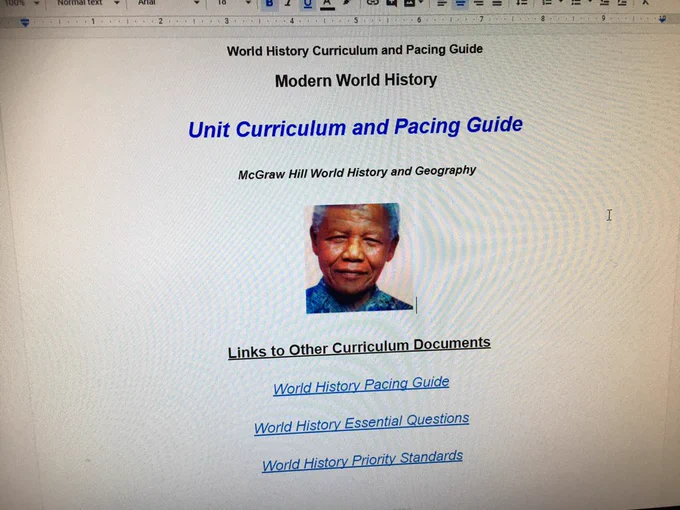This screenshot has width=680, height=510.
Task: Select the highlight color pen icon
Action: [x=347, y=3]
